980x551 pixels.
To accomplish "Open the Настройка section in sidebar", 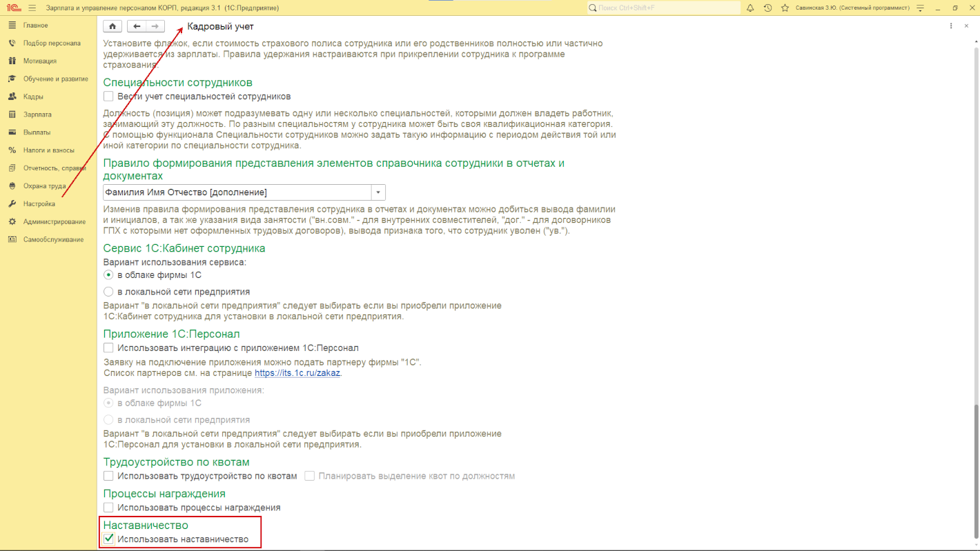I will point(39,204).
